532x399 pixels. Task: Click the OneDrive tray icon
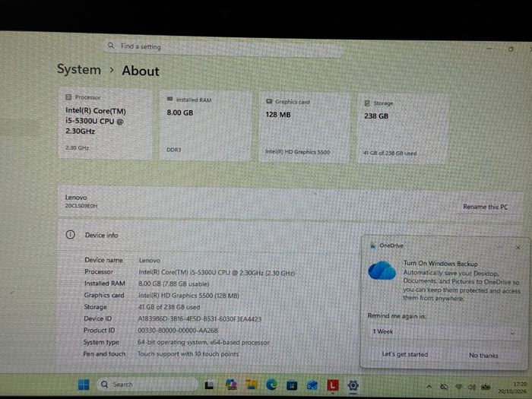[444, 387]
